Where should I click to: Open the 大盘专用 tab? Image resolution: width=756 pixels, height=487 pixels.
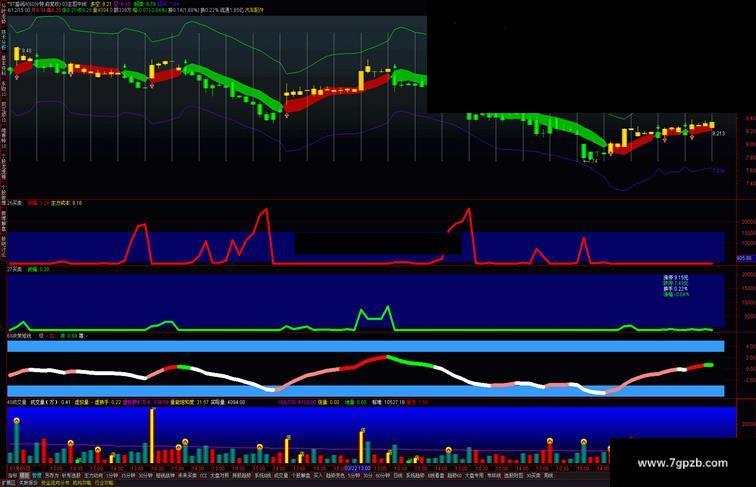coord(474,476)
